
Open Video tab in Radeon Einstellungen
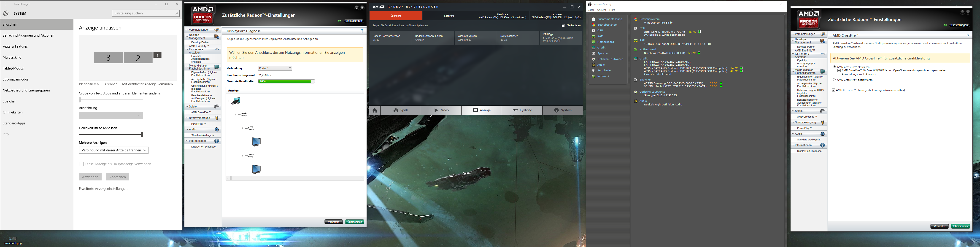tap(441, 110)
